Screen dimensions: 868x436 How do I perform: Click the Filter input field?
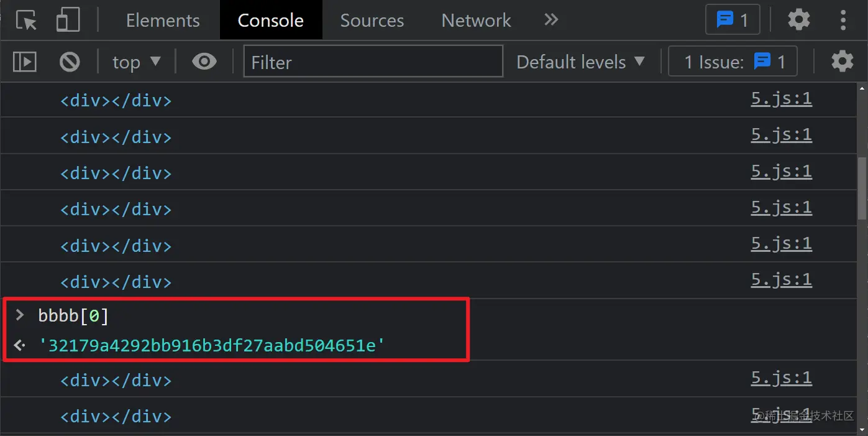coord(373,62)
